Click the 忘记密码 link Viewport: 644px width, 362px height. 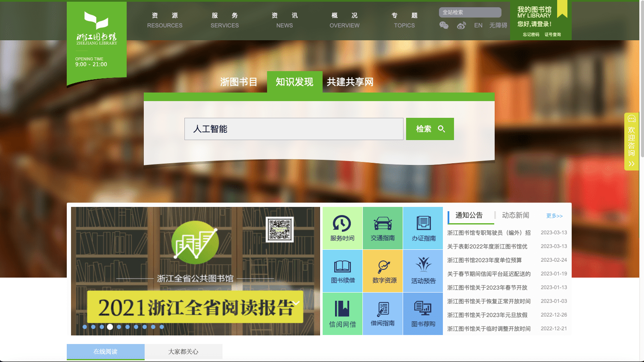(531, 35)
